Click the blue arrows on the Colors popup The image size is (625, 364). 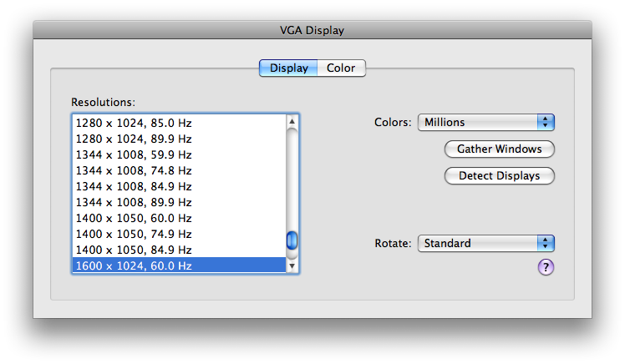pyautogui.click(x=546, y=122)
